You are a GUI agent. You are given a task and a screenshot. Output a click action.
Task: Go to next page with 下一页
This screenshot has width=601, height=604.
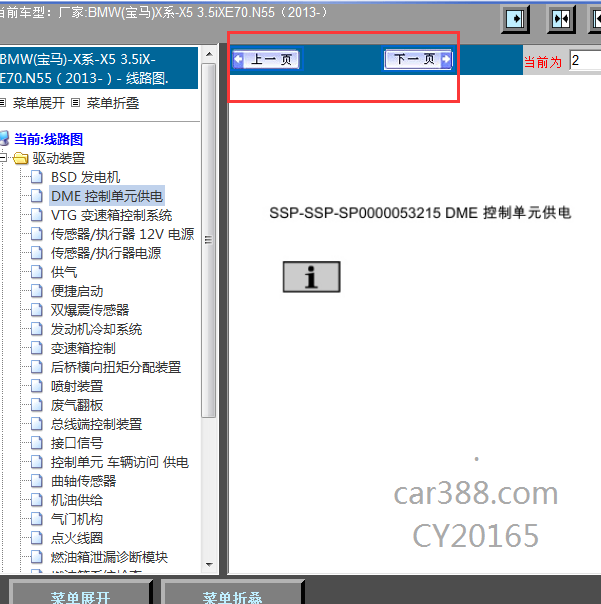[418, 59]
